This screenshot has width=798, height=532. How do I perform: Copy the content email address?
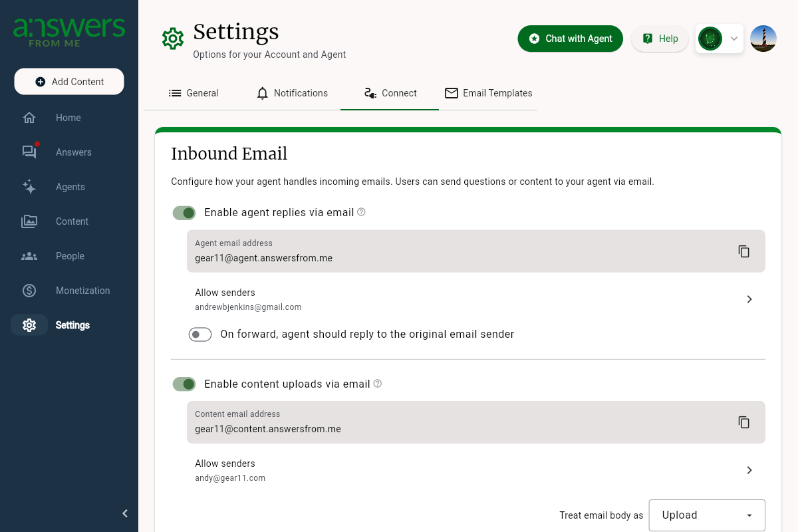[x=743, y=422]
